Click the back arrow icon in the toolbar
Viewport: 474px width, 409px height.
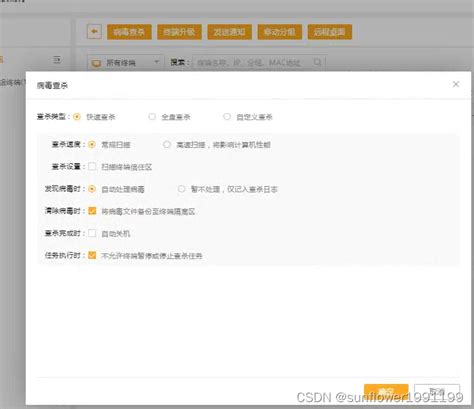[x=94, y=32]
